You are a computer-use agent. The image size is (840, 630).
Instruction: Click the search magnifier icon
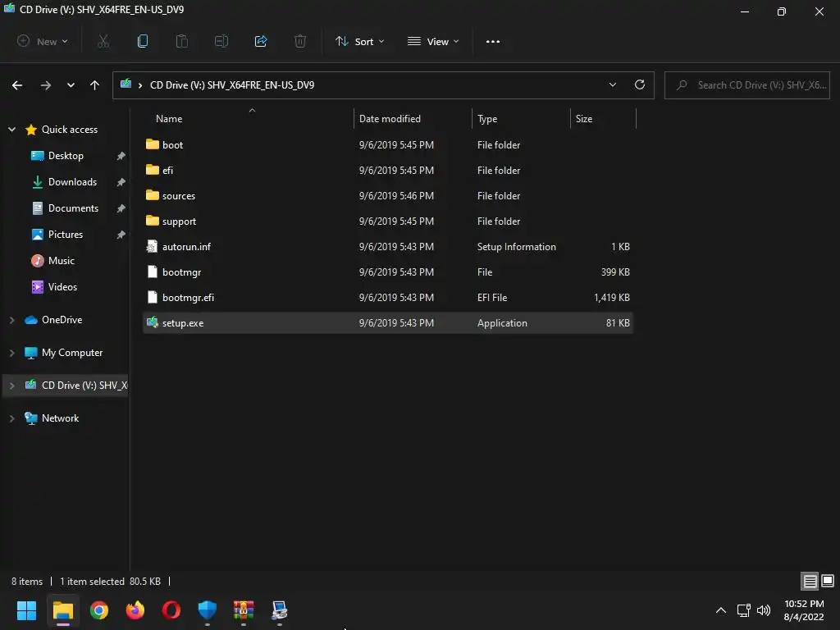(x=682, y=85)
